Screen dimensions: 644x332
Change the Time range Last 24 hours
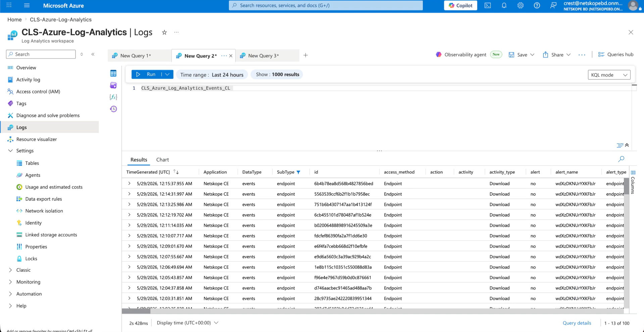click(x=212, y=75)
